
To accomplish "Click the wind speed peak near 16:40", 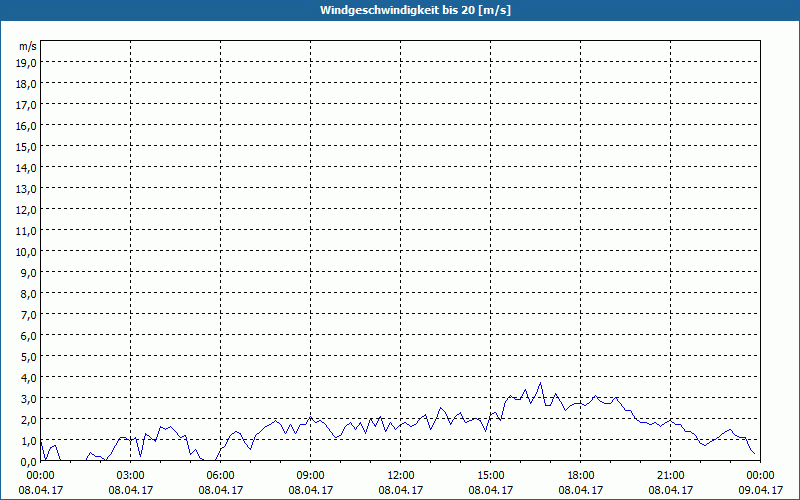I will [540, 383].
